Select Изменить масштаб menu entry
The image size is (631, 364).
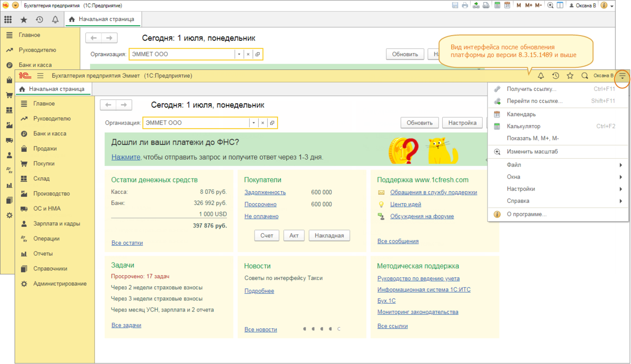point(558,152)
